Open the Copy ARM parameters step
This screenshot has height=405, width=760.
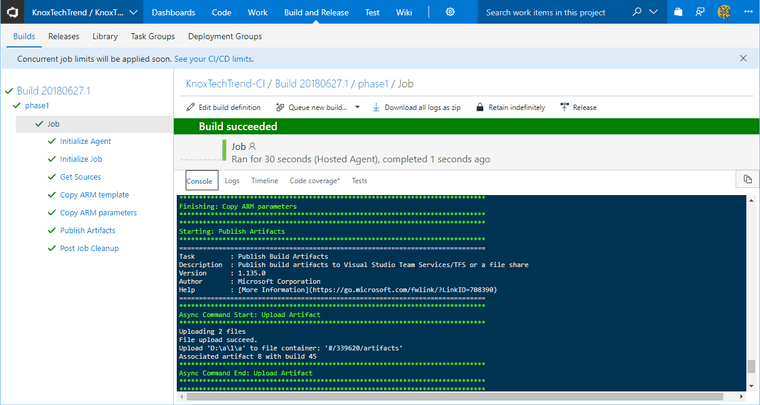coord(98,213)
